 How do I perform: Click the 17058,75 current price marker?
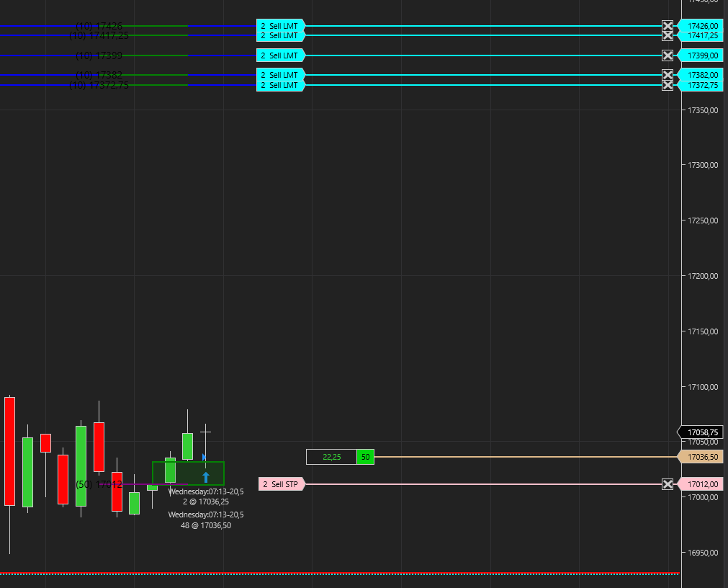coord(700,432)
